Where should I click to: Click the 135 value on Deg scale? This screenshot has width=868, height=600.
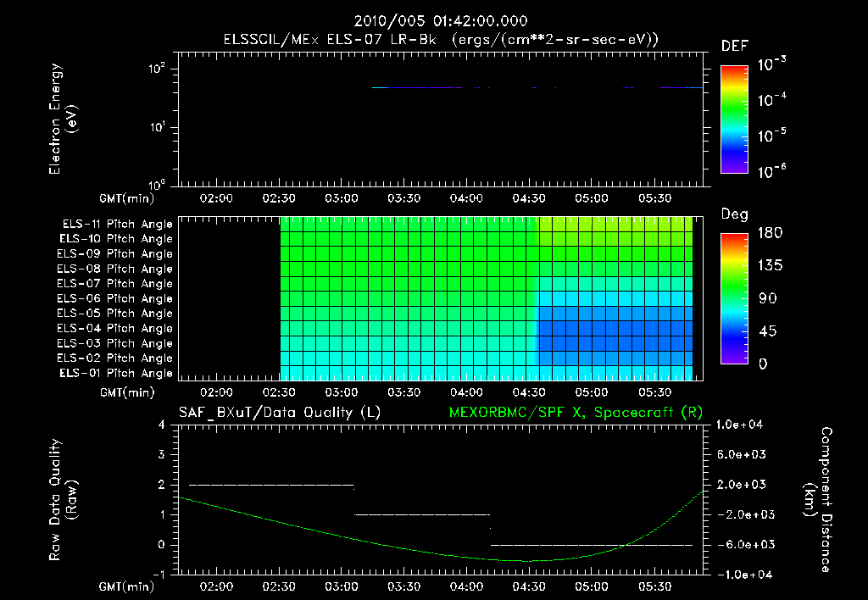coord(770,266)
